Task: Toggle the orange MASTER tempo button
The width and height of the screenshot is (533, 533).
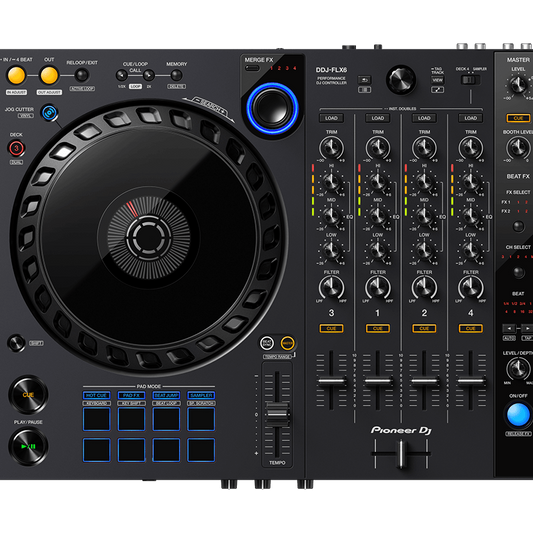Action: tap(287, 343)
